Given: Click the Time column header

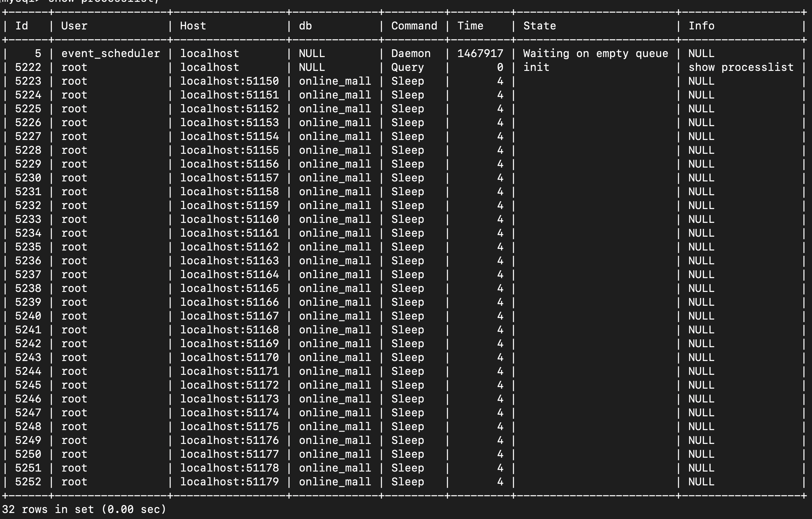Looking at the screenshot, I should coord(470,26).
